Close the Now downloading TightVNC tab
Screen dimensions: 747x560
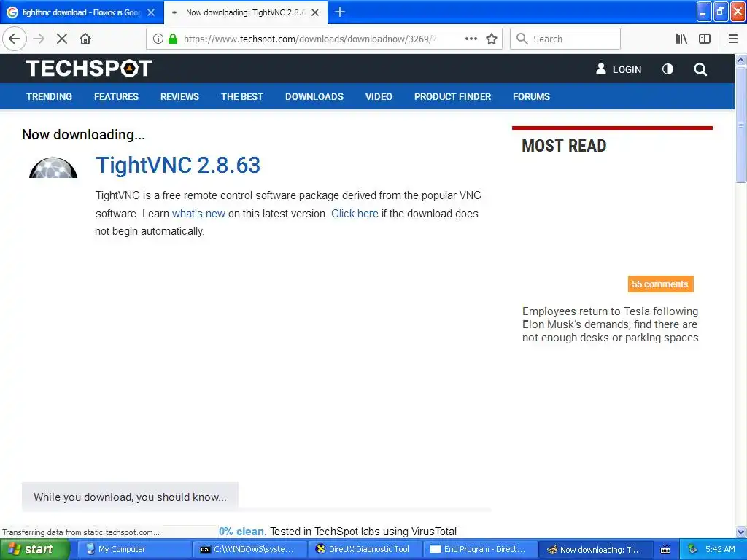pyautogui.click(x=315, y=12)
